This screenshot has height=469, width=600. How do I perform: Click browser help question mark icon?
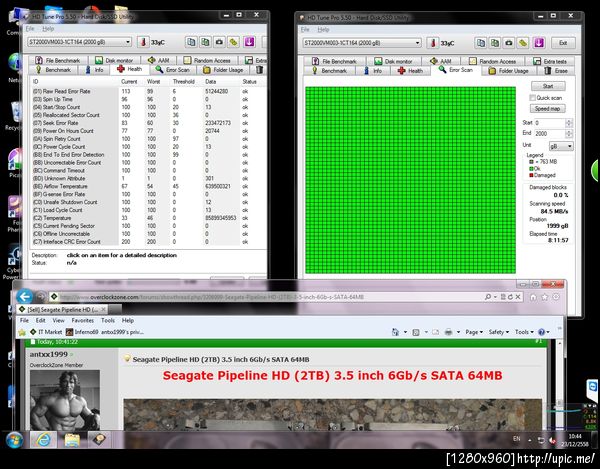pyautogui.click(x=541, y=332)
